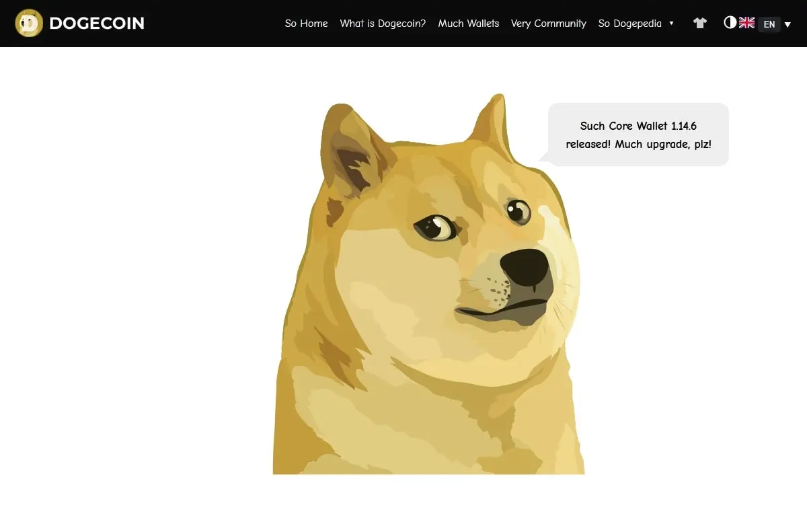
Task: Click the t-shirt merchandise icon
Action: coord(700,23)
